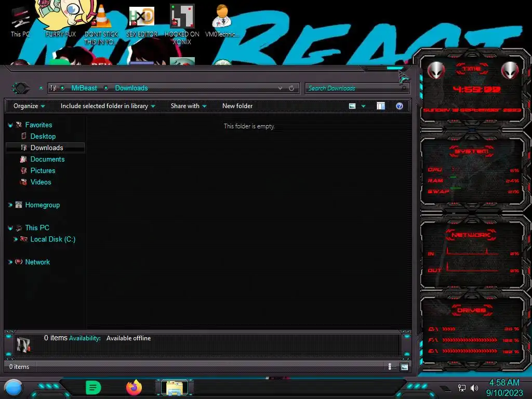Viewport: 532px width, 399px height.
Task: Change the view using the view icon
Action: tap(352, 106)
